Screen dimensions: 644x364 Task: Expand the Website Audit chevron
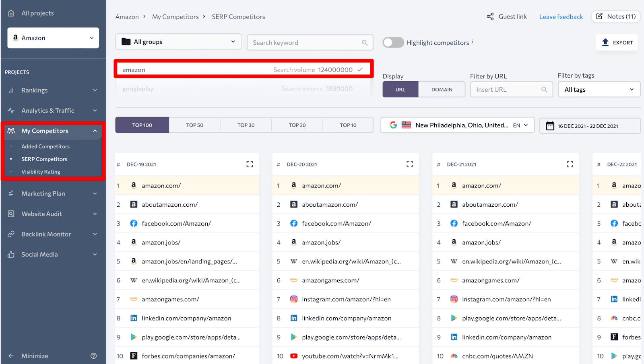click(x=95, y=214)
